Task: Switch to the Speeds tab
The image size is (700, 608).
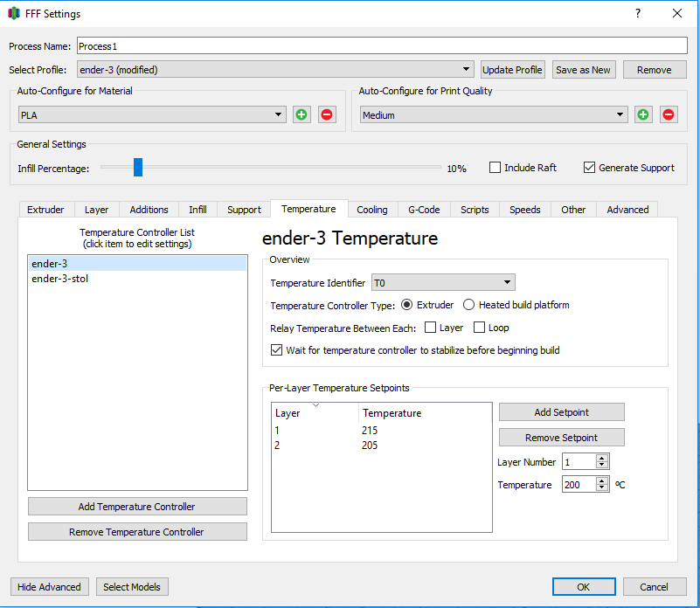Action: 525,210
